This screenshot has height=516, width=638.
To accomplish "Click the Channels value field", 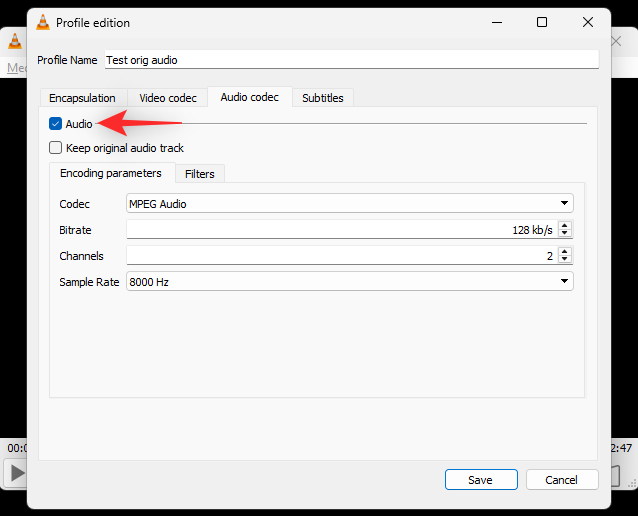I will click(342, 256).
